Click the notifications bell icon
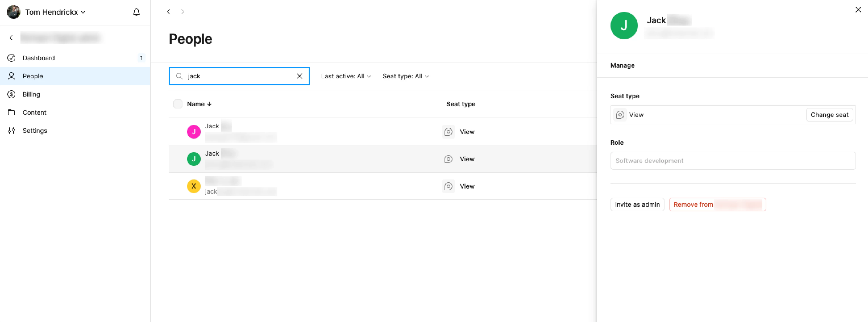868x322 pixels. [x=136, y=12]
